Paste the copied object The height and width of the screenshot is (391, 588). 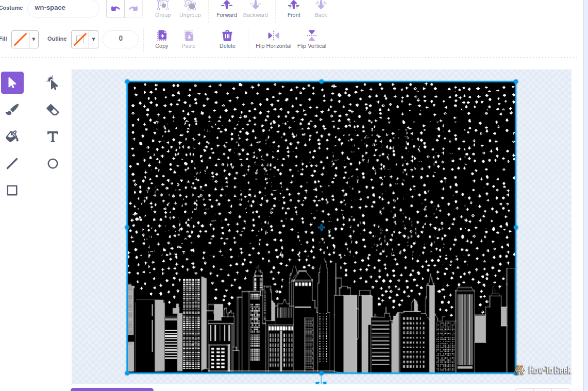coord(189,39)
